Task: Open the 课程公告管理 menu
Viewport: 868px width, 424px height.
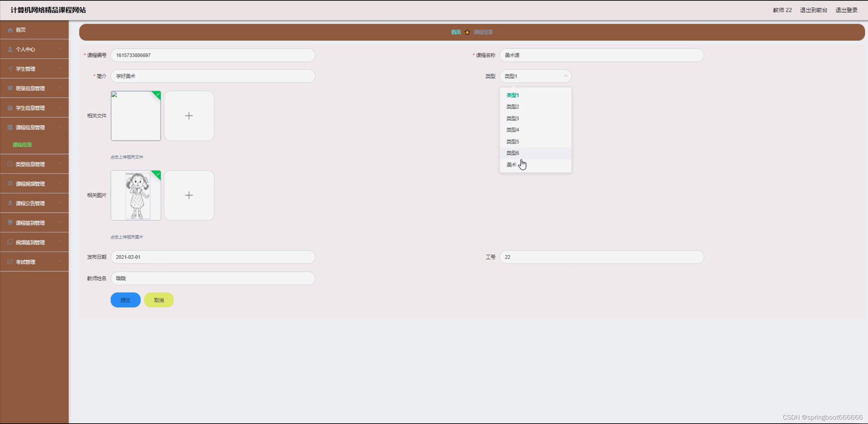Action: [x=30, y=203]
